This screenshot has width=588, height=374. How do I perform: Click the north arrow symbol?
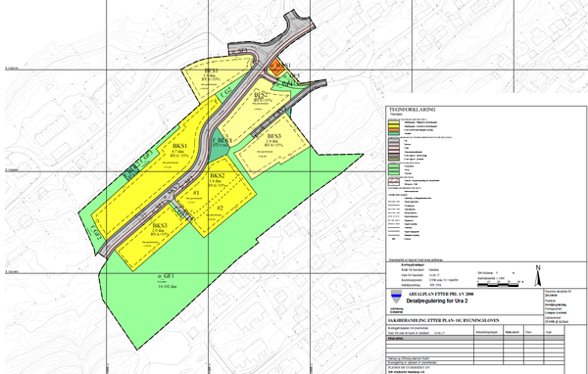[538, 276]
